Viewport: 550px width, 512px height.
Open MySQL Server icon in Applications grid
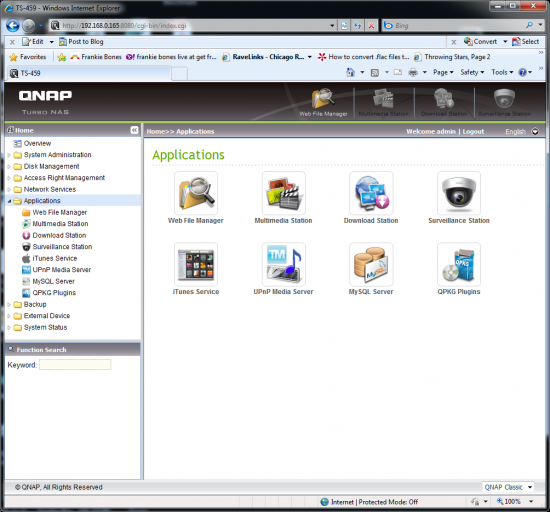point(371,264)
